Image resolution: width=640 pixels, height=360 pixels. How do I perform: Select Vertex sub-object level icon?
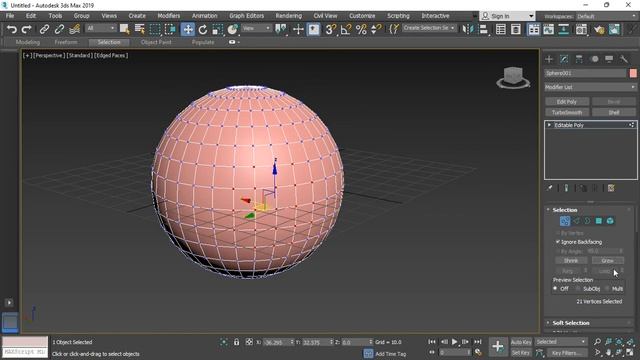pos(565,221)
